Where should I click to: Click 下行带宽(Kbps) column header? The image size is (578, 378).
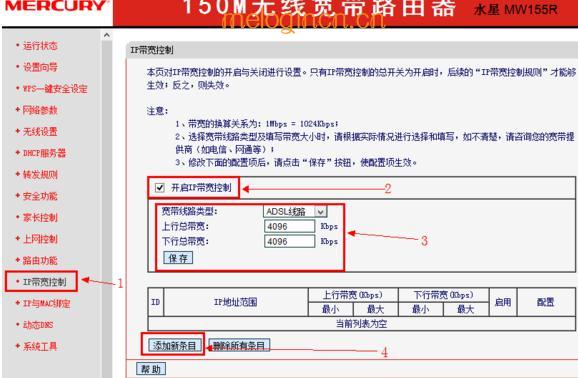click(443, 295)
